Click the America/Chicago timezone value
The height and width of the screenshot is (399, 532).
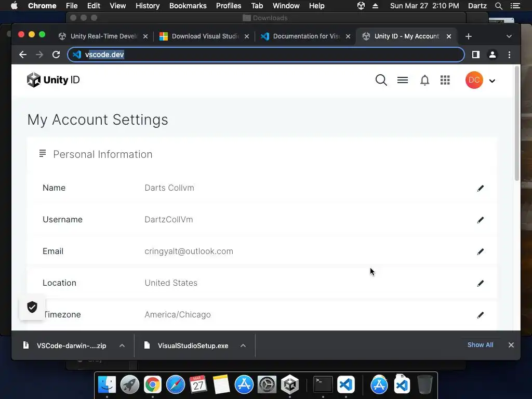(178, 315)
